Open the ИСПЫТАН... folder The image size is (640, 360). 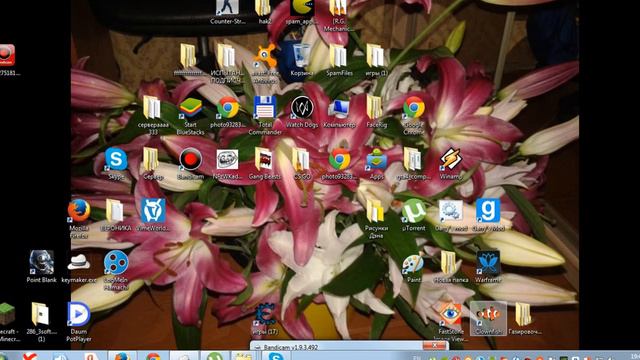click(x=226, y=63)
